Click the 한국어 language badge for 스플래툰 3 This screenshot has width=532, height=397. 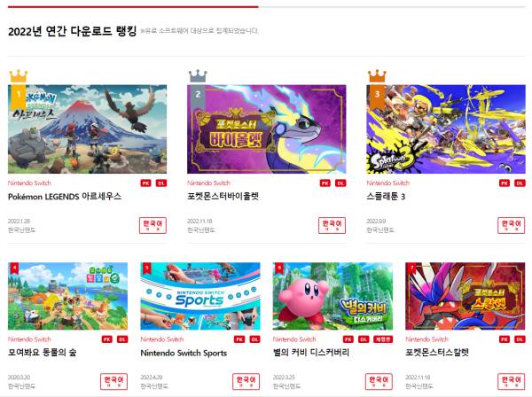tap(512, 225)
